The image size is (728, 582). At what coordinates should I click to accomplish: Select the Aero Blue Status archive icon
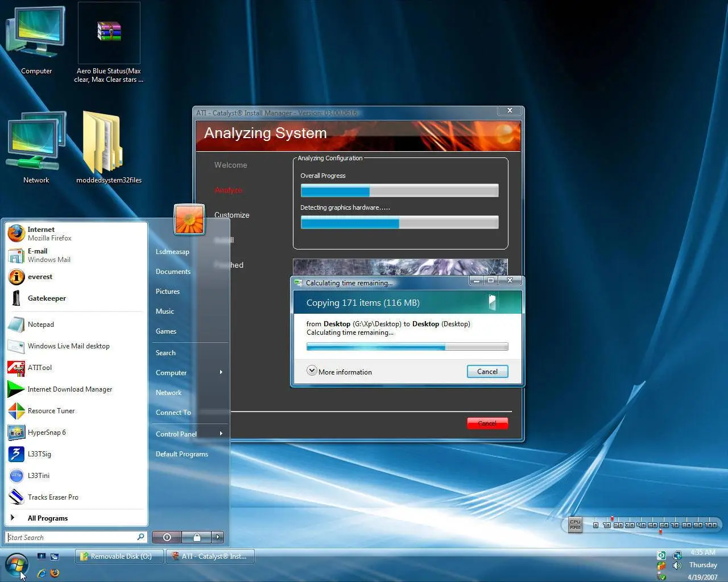(109, 44)
